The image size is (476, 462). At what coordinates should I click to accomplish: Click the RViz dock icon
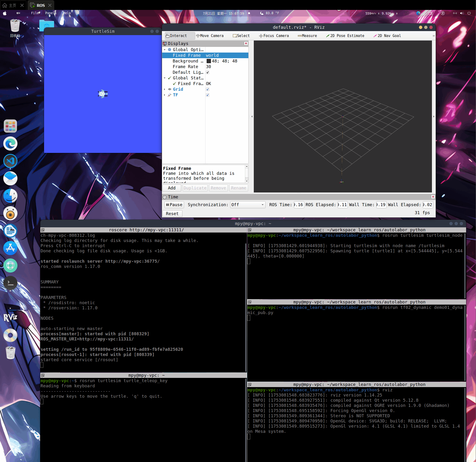pyautogui.click(x=10, y=317)
